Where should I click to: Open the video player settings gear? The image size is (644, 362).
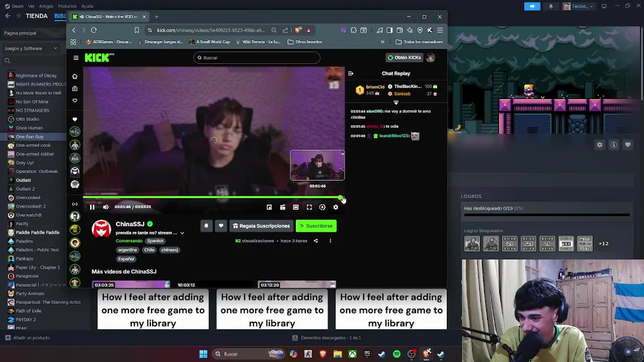(x=336, y=207)
